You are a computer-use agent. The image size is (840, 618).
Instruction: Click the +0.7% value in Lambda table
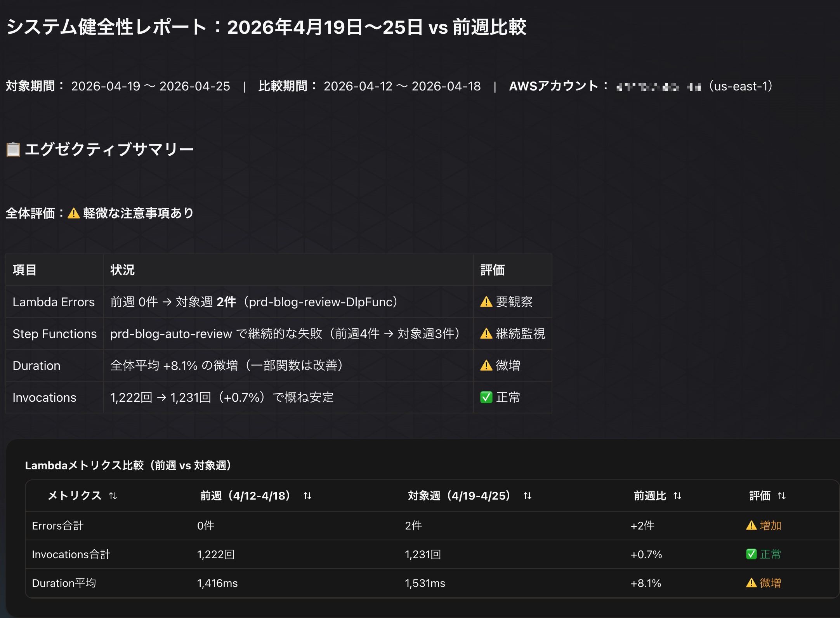646,554
